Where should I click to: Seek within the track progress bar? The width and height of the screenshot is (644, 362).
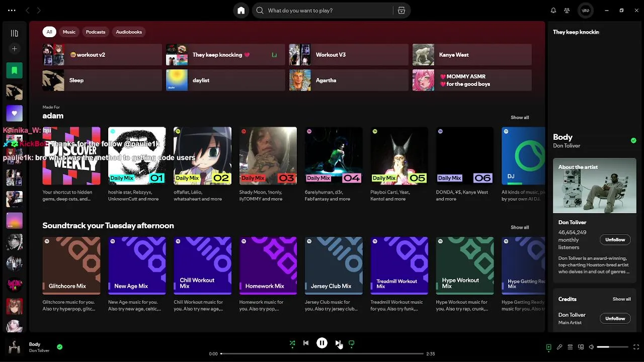pyautogui.click(x=322, y=353)
